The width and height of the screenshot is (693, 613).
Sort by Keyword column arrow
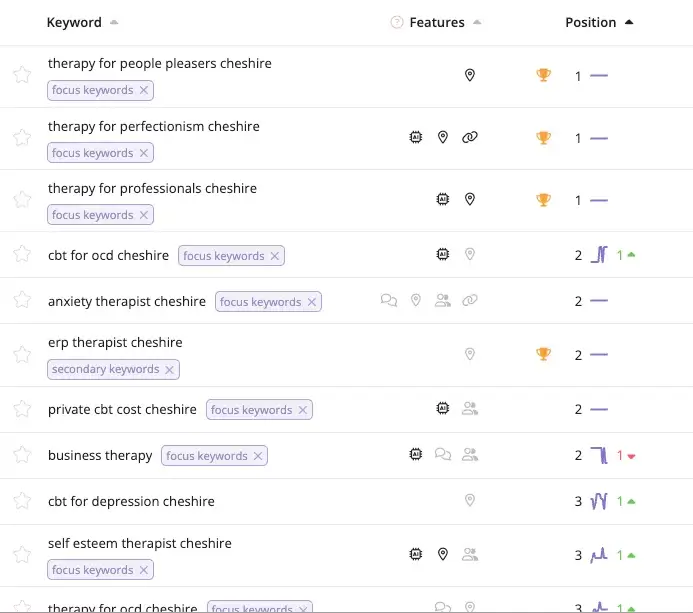point(114,22)
